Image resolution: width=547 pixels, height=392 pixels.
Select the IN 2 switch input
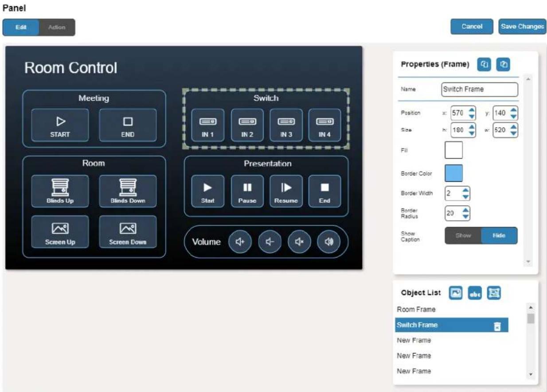coord(247,125)
